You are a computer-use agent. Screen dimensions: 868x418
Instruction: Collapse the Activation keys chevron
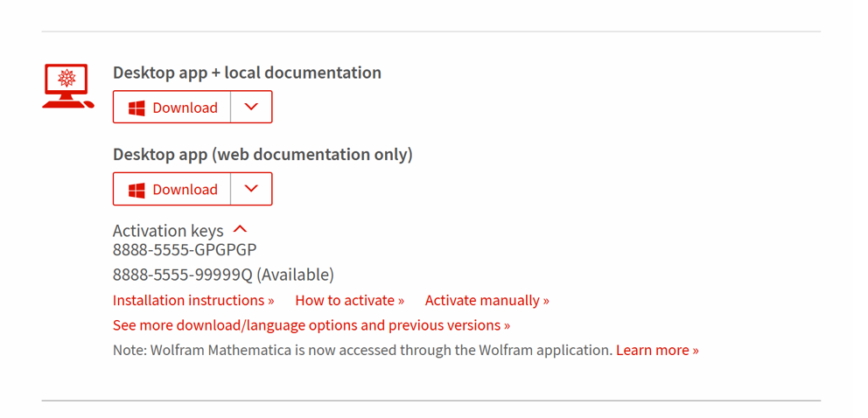point(240,229)
